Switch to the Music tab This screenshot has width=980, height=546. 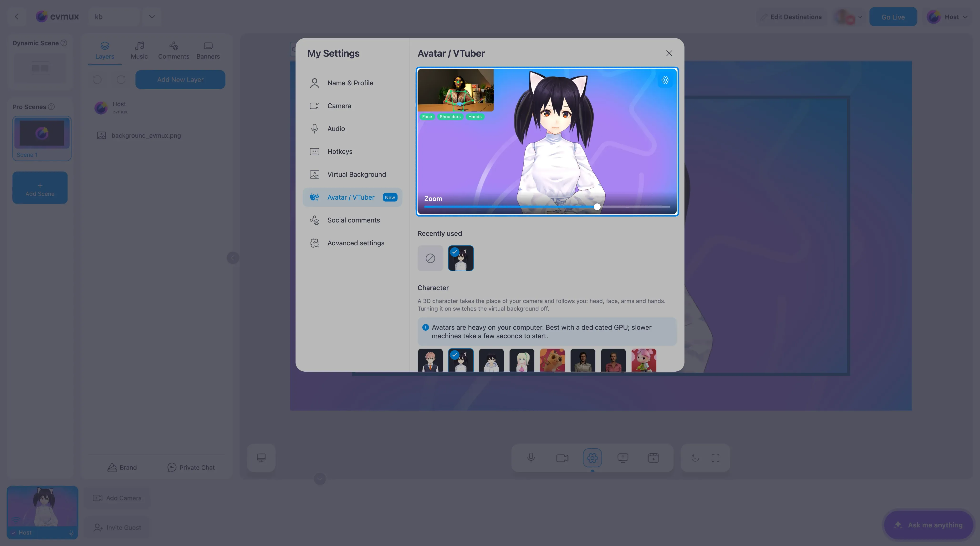click(x=139, y=51)
